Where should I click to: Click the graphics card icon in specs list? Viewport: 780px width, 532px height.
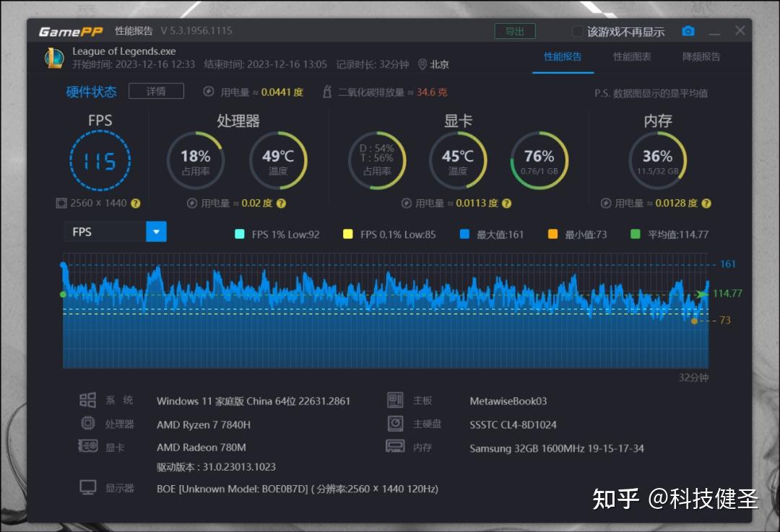click(87, 446)
